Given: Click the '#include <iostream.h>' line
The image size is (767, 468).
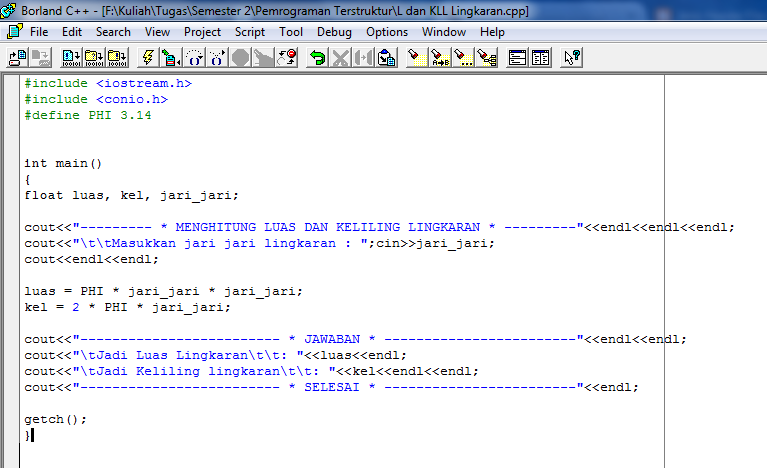Looking at the screenshot, I should point(108,84).
